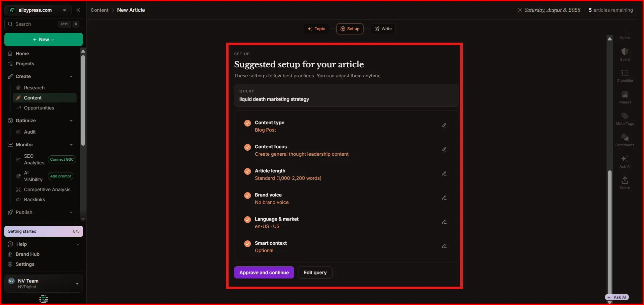Open the New dropdown button
Viewport: 644px width, 305px height.
(x=43, y=40)
